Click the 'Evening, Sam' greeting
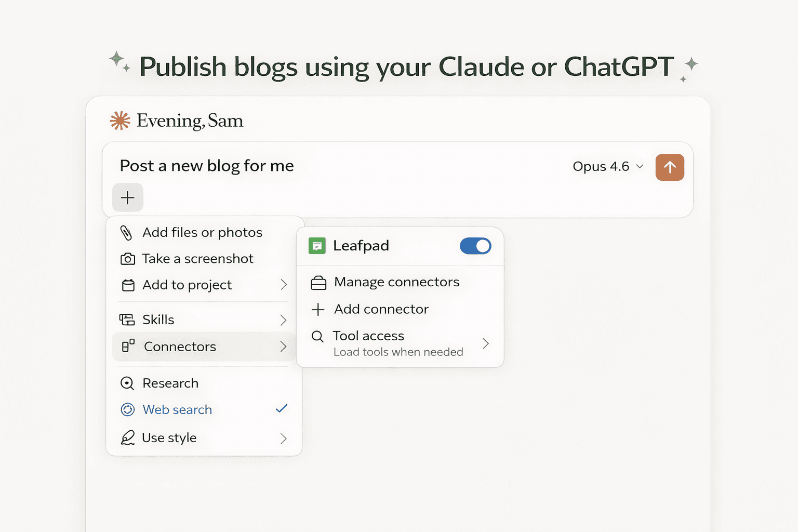The image size is (798, 532). tap(190, 121)
